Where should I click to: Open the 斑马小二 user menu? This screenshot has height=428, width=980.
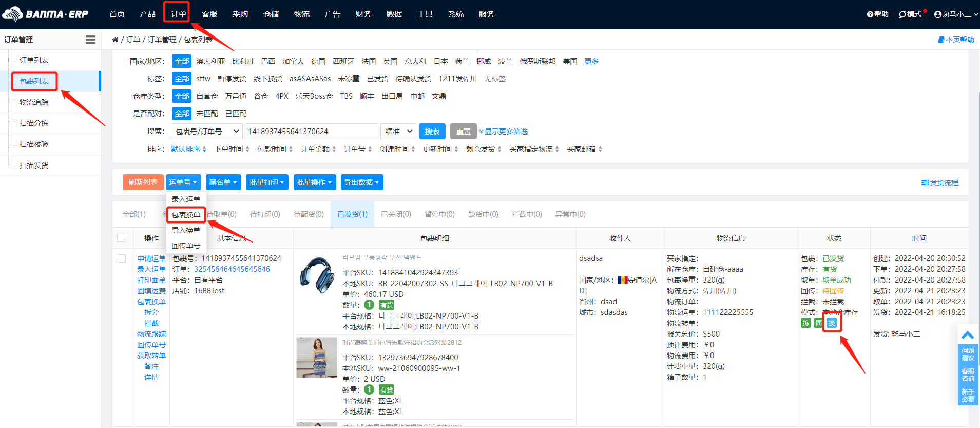click(x=956, y=14)
